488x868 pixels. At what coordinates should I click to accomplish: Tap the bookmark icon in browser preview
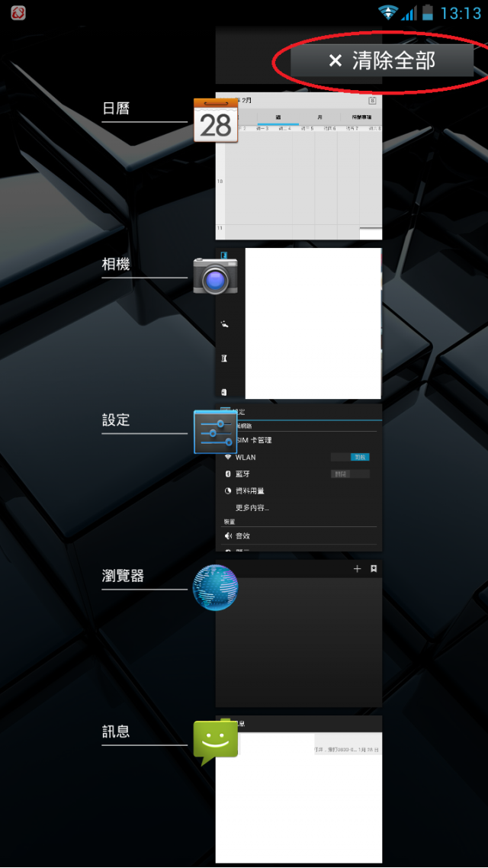[x=374, y=568]
